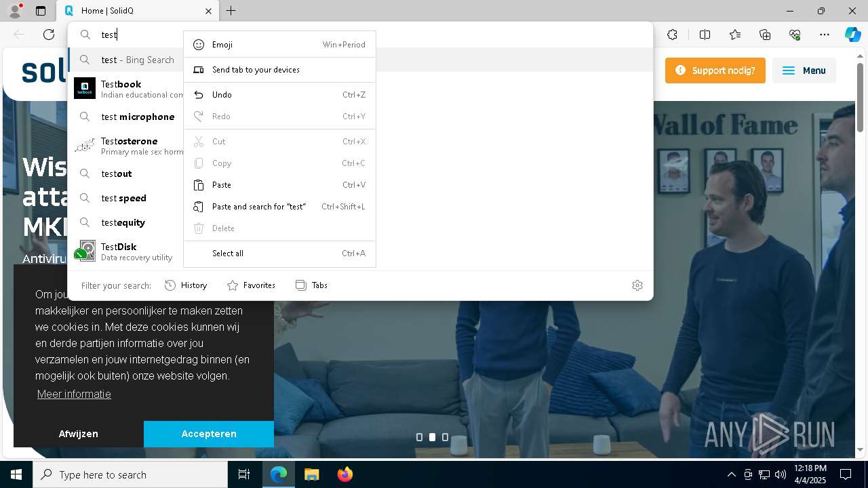Open File Explorer from taskbar
868x488 pixels.
click(311, 474)
